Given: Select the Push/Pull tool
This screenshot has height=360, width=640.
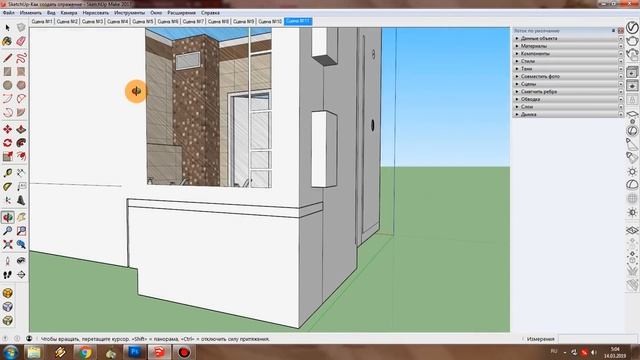Looking at the screenshot, I should [21, 129].
